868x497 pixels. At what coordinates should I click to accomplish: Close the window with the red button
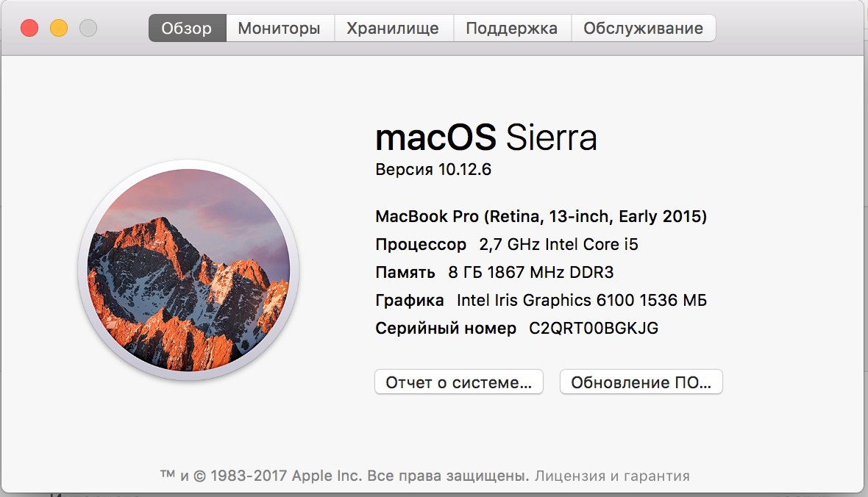click(29, 28)
